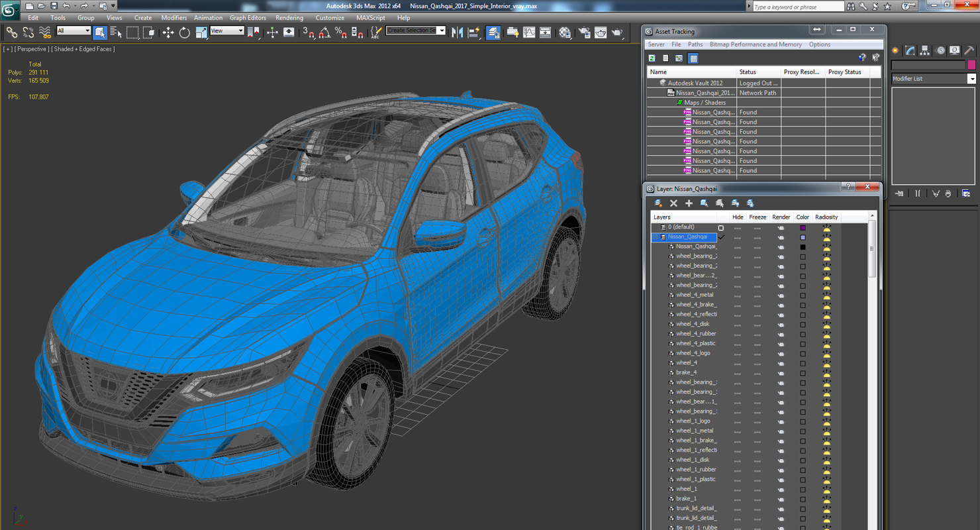The image size is (980, 530).
Task: Open Select by Name dialog
Action: (x=116, y=32)
